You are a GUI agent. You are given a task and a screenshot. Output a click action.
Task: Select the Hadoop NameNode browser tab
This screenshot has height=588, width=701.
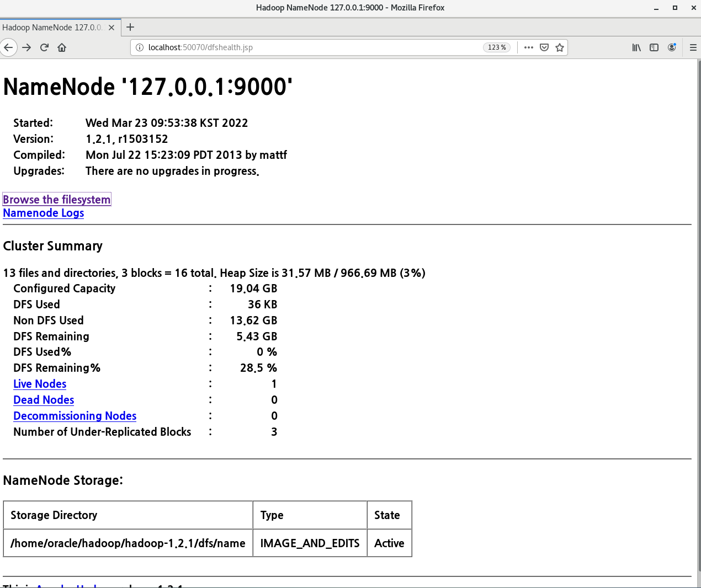(60, 28)
